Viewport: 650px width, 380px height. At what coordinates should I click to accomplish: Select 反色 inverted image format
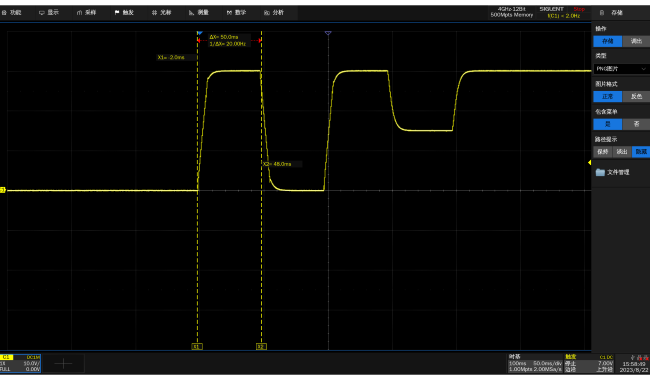[636, 97]
